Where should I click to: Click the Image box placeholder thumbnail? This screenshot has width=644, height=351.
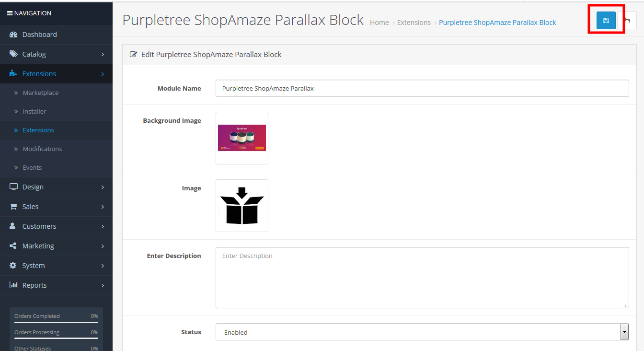point(242,206)
